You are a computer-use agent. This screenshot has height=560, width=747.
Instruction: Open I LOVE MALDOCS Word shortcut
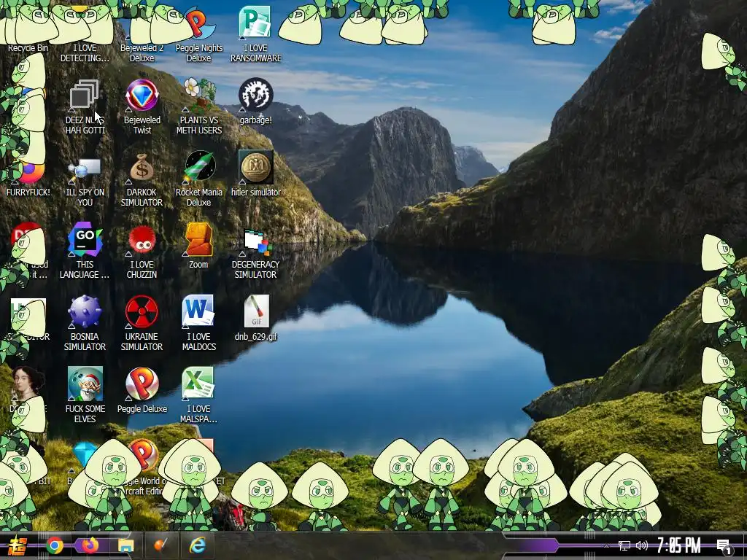pos(198,323)
